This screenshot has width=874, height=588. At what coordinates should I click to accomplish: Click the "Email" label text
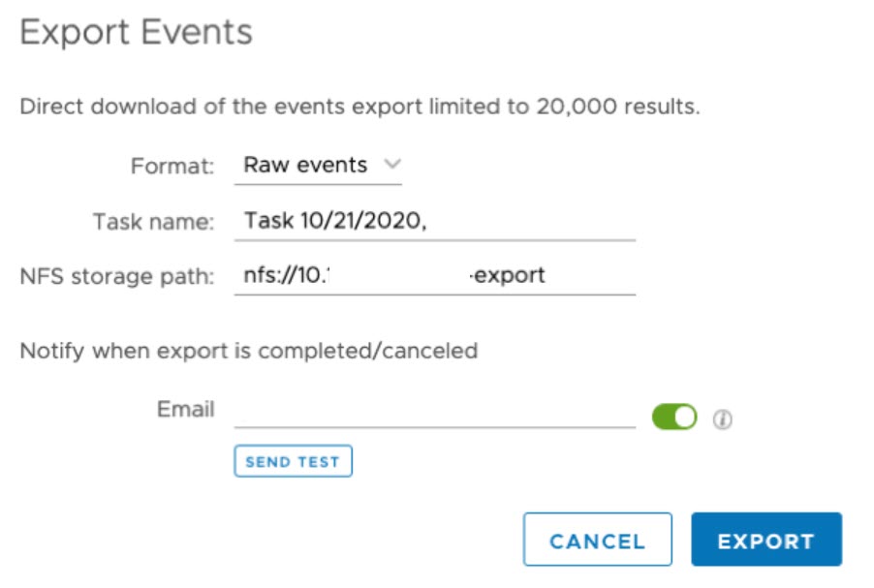185,409
